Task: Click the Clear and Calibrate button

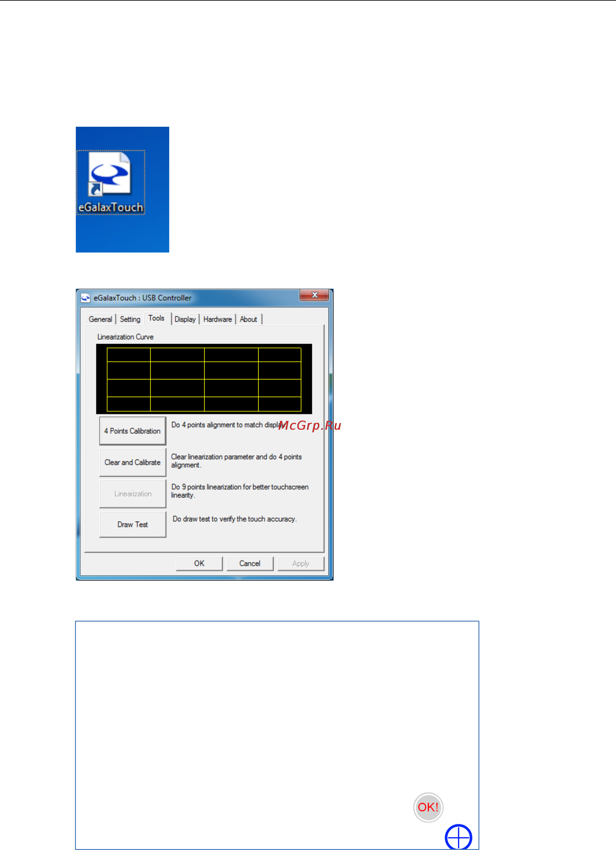Action: pos(132,462)
